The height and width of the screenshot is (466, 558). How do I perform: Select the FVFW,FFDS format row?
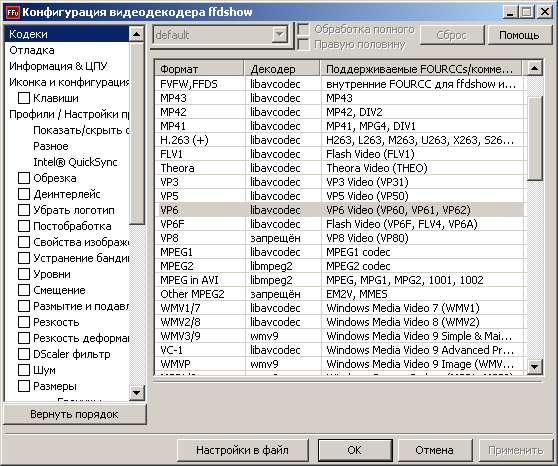coord(339,84)
